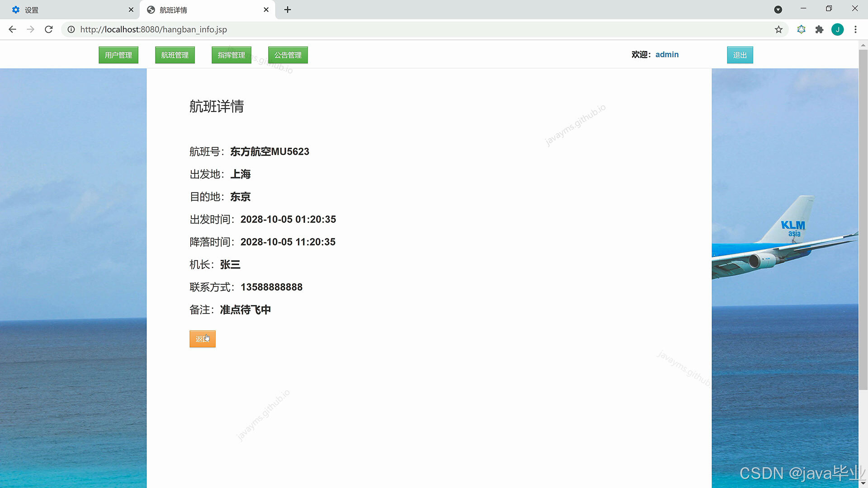
Task: Select the 航班详情 tab
Action: (x=208, y=9)
